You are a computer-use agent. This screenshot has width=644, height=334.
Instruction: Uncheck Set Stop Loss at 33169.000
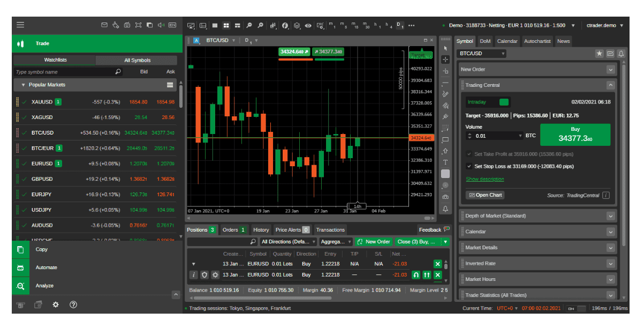pyautogui.click(x=469, y=166)
